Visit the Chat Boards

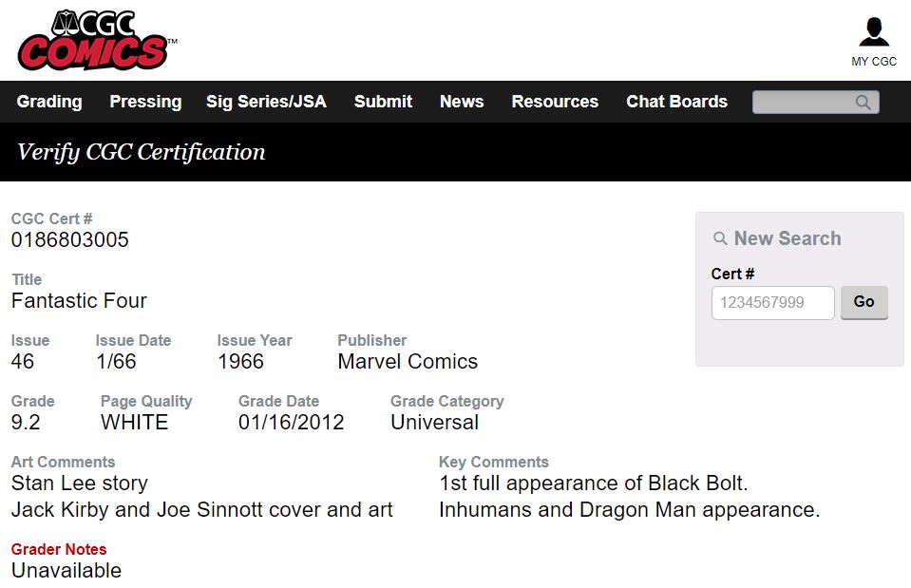pyautogui.click(x=677, y=102)
